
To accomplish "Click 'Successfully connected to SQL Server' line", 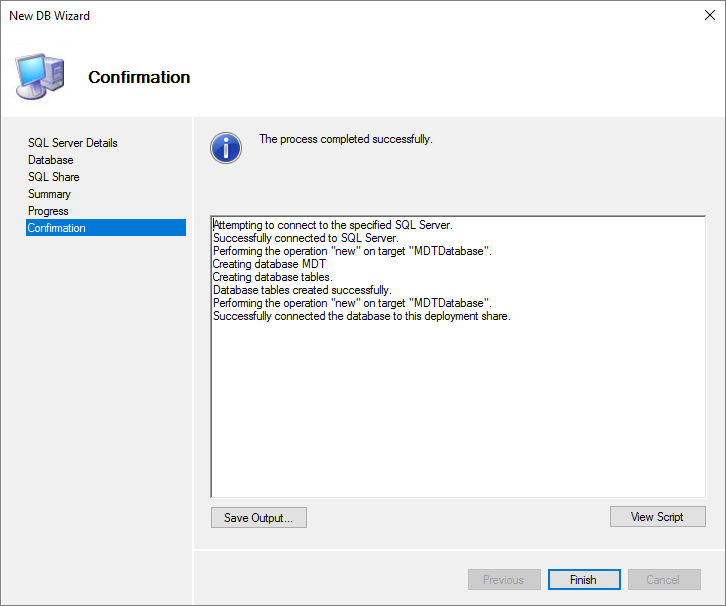I will 306,239.
